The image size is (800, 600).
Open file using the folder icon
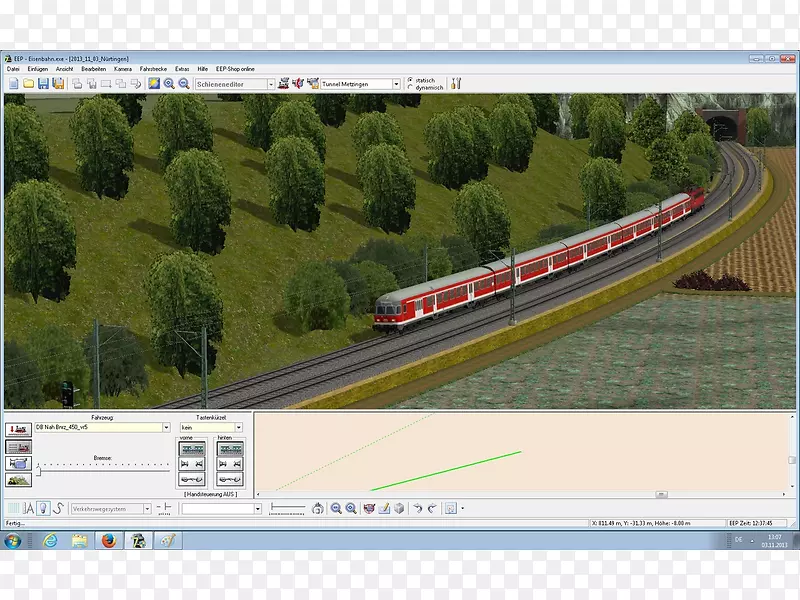pyautogui.click(x=28, y=84)
